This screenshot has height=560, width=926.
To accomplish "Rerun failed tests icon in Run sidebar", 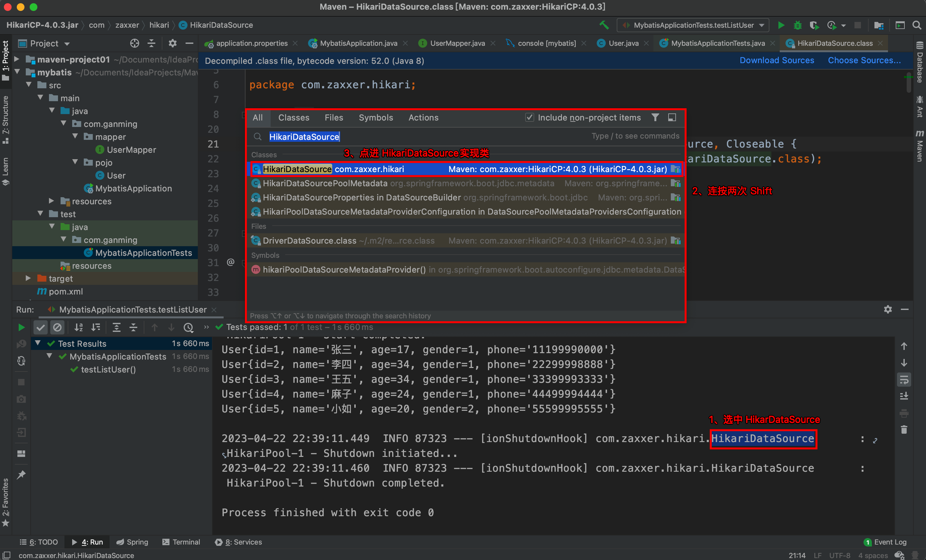I will coord(21,344).
